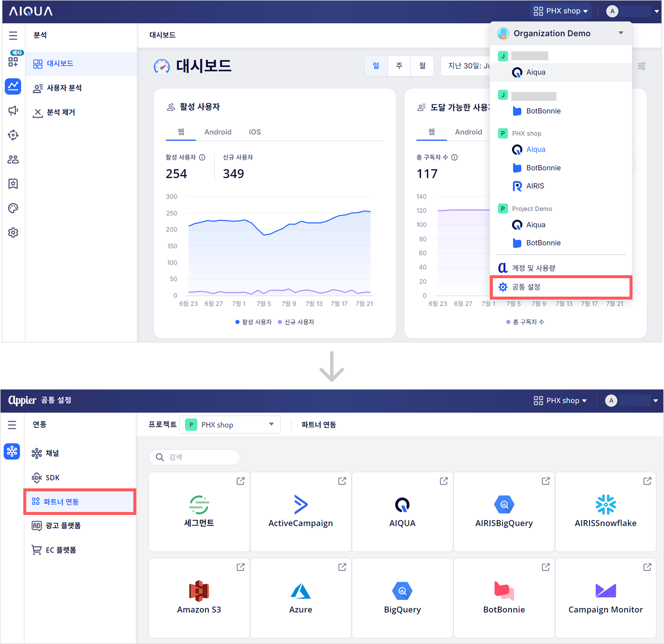This screenshot has height=644, width=664.
Task: Open external link on Amazon S3 card
Action: click(241, 567)
